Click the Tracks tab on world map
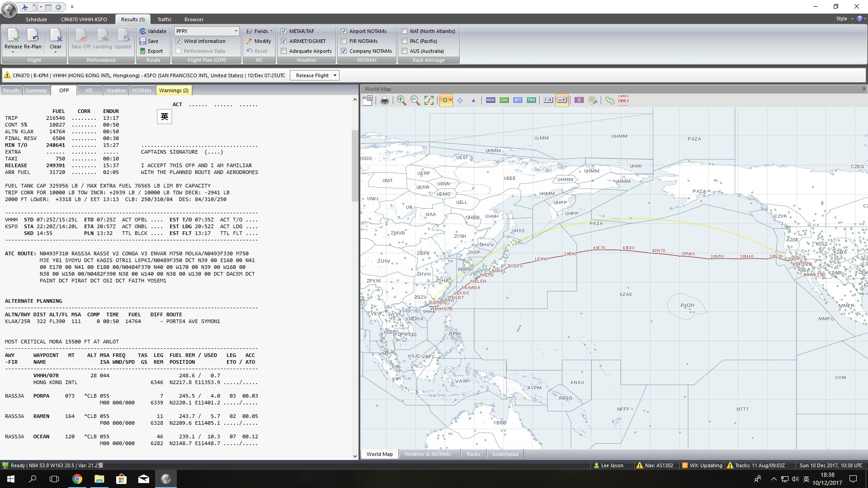This screenshot has height=488, width=868. coord(473,454)
